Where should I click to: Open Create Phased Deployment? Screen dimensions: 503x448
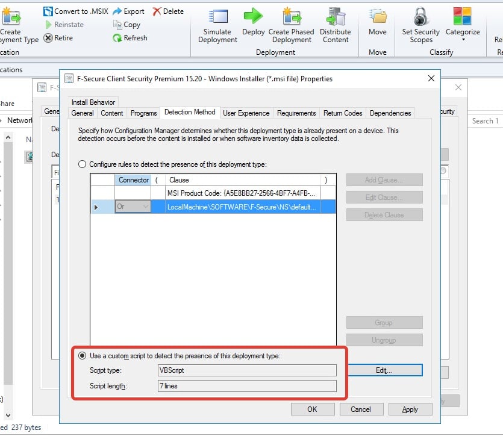[292, 26]
